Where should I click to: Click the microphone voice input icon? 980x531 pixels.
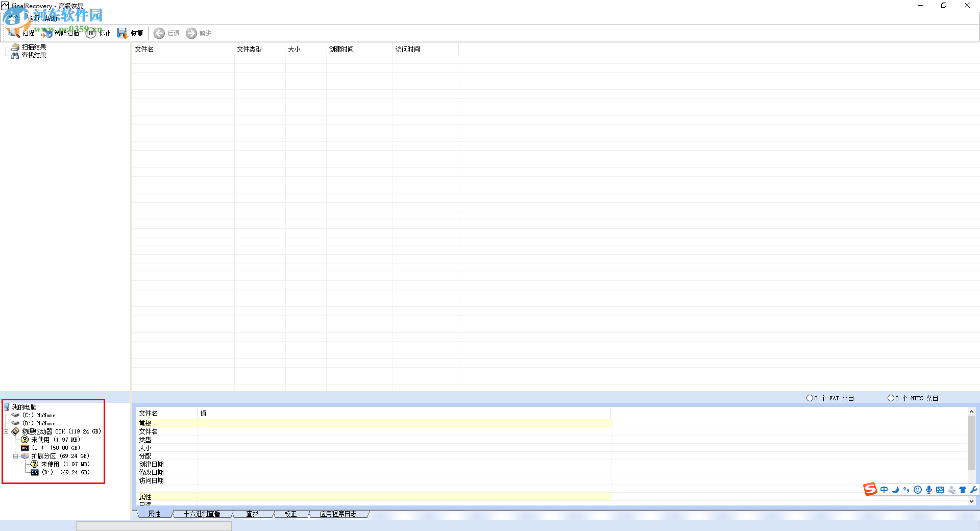tap(929, 490)
